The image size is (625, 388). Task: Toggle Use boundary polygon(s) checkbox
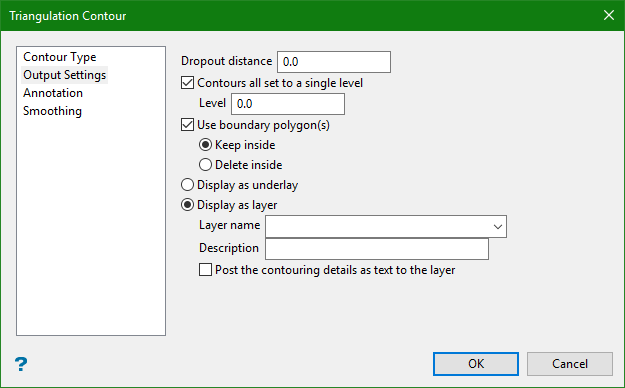(x=187, y=125)
